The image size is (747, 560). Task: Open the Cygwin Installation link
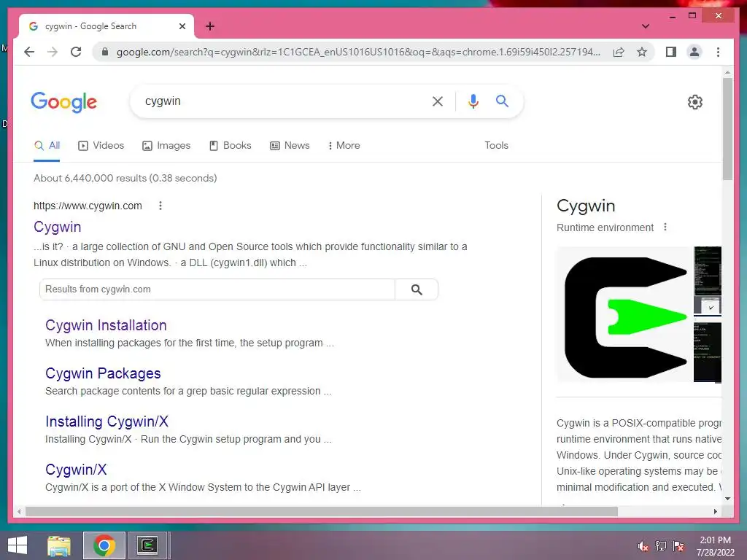click(x=106, y=325)
